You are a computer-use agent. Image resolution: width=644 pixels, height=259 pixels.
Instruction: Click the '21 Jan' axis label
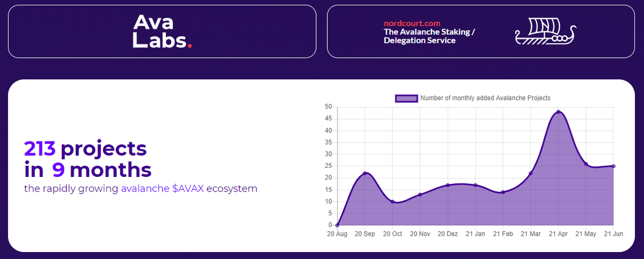(475, 234)
